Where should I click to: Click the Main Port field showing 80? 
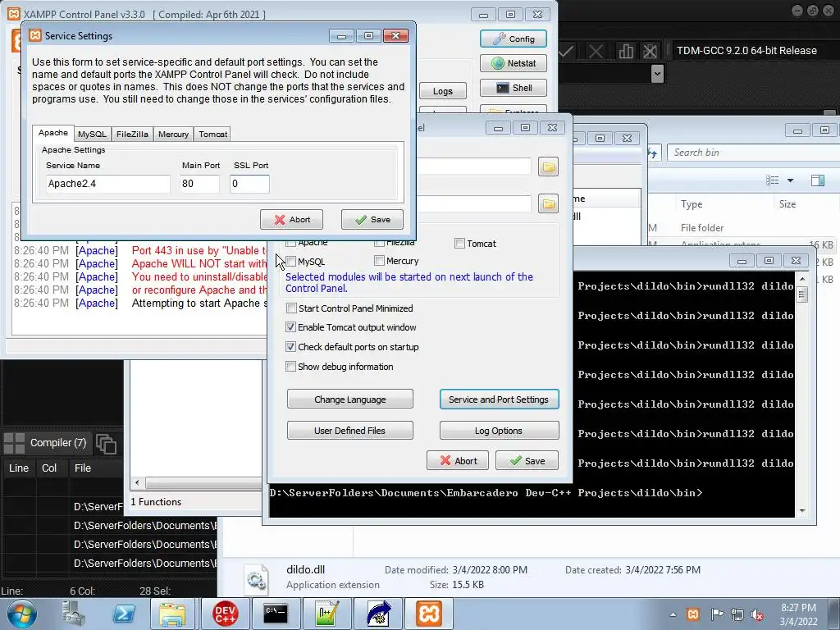pos(199,184)
